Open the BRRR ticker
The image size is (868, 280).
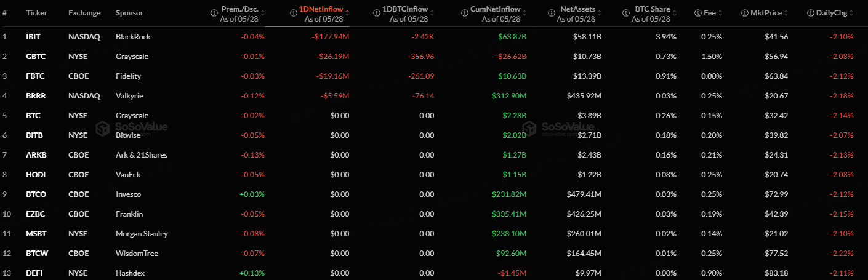36,96
